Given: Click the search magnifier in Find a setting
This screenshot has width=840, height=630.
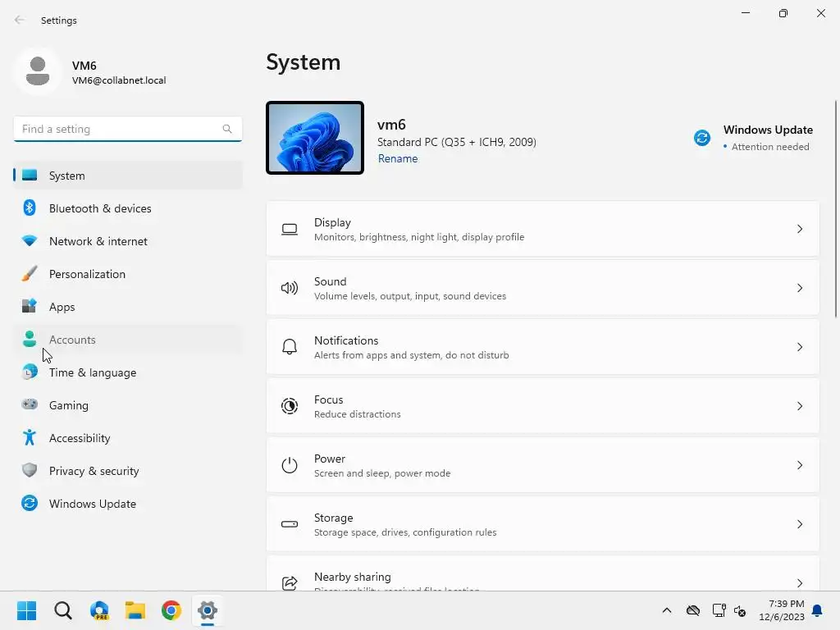Looking at the screenshot, I should 227,129.
